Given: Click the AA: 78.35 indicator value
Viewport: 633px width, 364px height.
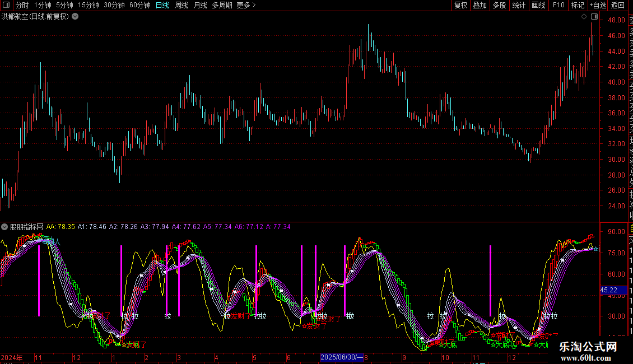Looking at the screenshot, I should (x=60, y=227).
